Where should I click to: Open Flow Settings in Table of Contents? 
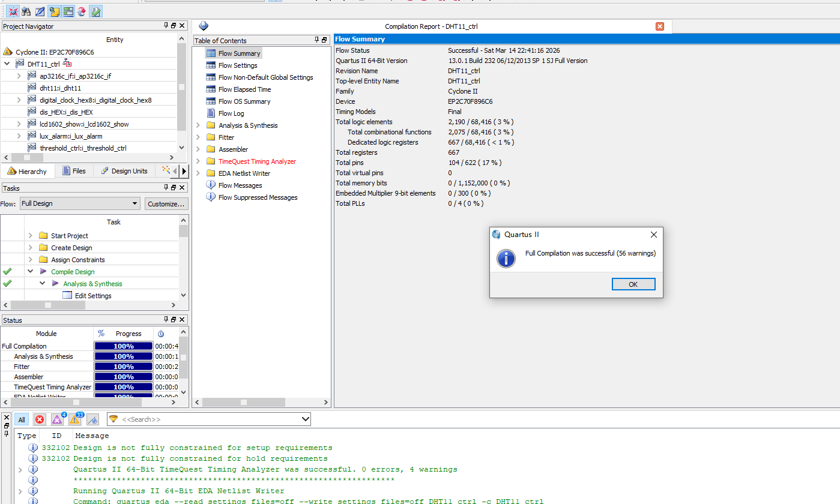238,65
